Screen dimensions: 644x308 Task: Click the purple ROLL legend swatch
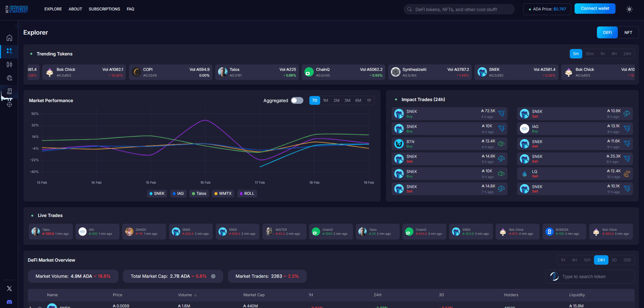pyautogui.click(x=241, y=193)
